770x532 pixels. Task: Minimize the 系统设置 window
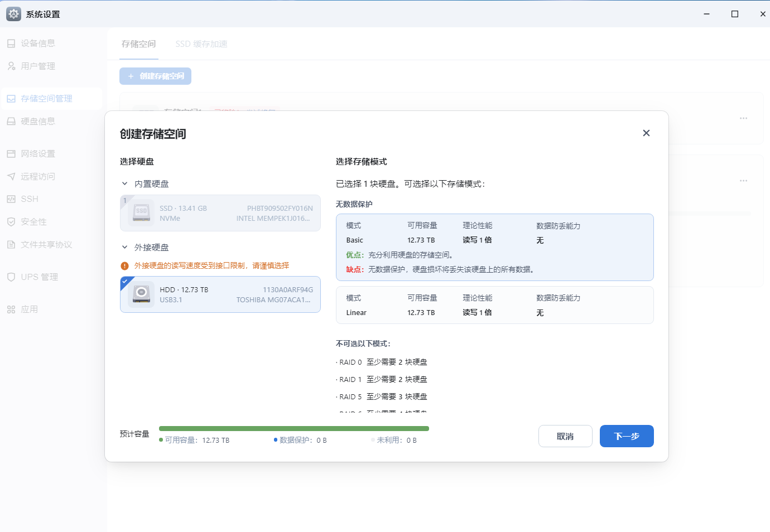click(x=707, y=14)
